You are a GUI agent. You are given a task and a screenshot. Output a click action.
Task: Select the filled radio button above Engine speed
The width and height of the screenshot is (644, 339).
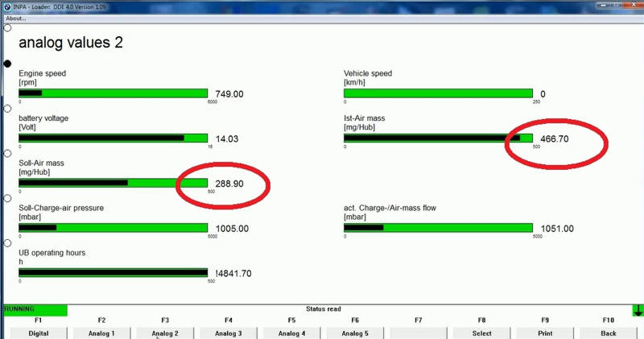(x=8, y=63)
